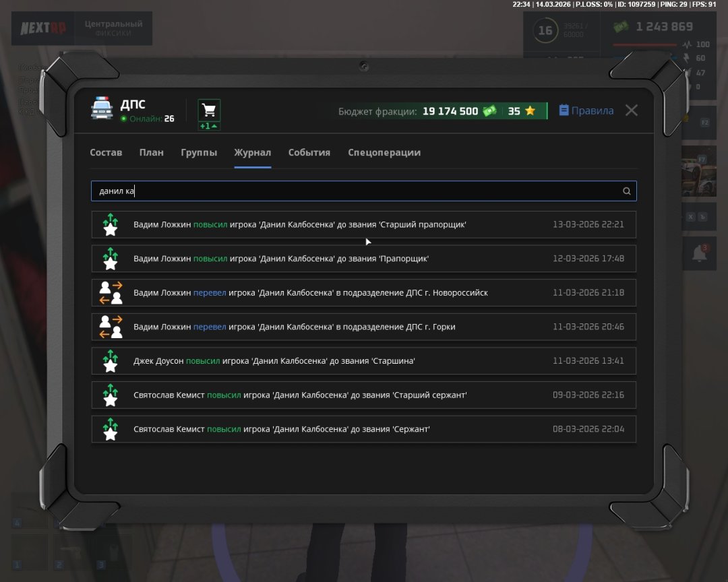The image size is (728, 582).
Task: Focus the journal search input field
Action: (x=357, y=191)
